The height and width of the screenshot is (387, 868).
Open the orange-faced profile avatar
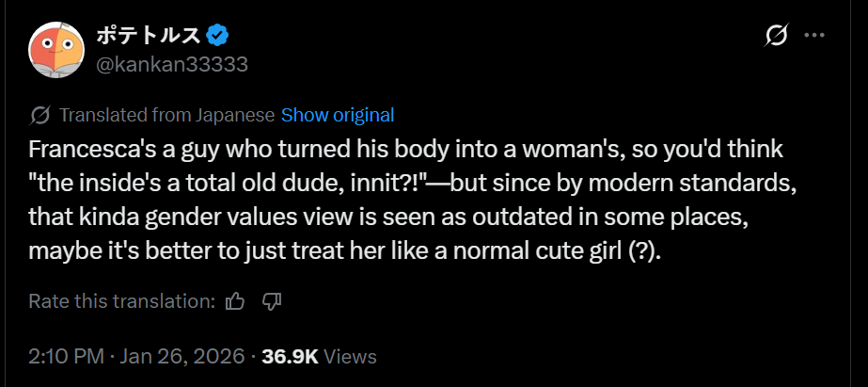tap(56, 50)
